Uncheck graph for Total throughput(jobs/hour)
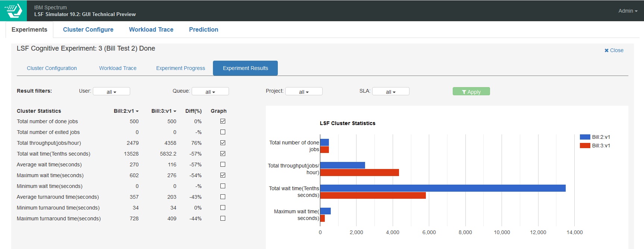The height and width of the screenshot is (249, 644). [223, 143]
